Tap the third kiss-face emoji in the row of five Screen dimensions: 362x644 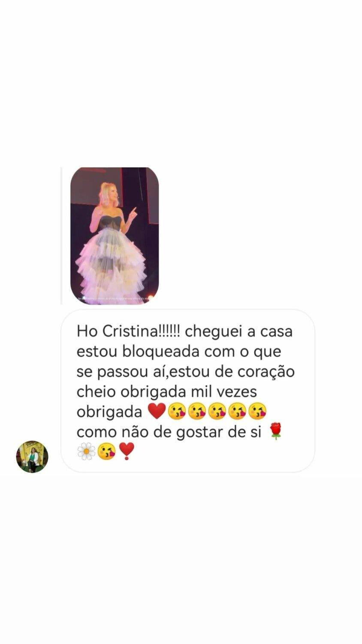[217, 411]
